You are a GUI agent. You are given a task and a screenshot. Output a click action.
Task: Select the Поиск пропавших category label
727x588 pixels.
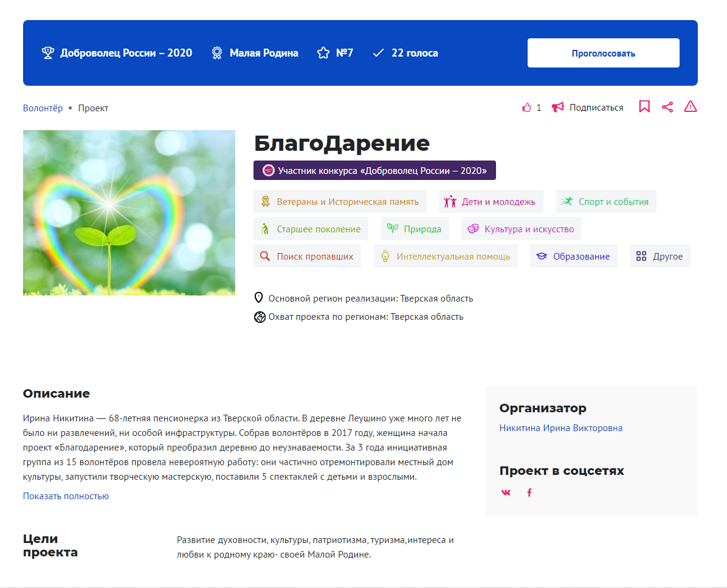point(315,257)
